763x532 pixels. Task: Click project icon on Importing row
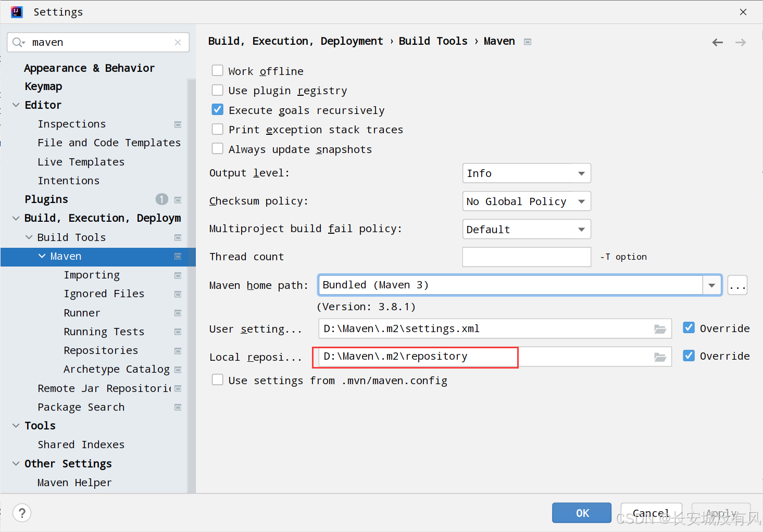[x=178, y=275]
